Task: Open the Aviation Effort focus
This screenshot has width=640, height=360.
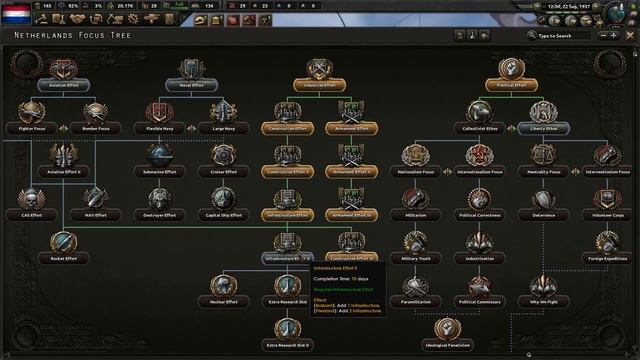Action: pos(63,75)
